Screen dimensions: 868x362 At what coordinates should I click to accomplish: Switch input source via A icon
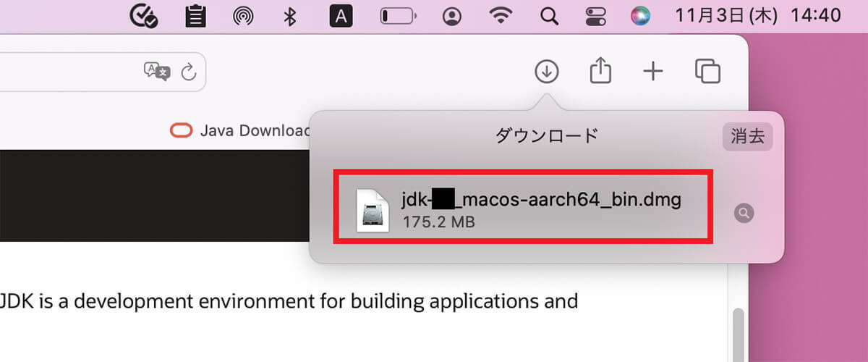click(x=341, y=16)
